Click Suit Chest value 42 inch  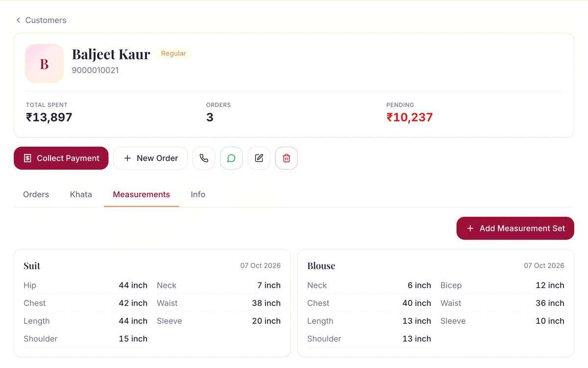(133, 303)
